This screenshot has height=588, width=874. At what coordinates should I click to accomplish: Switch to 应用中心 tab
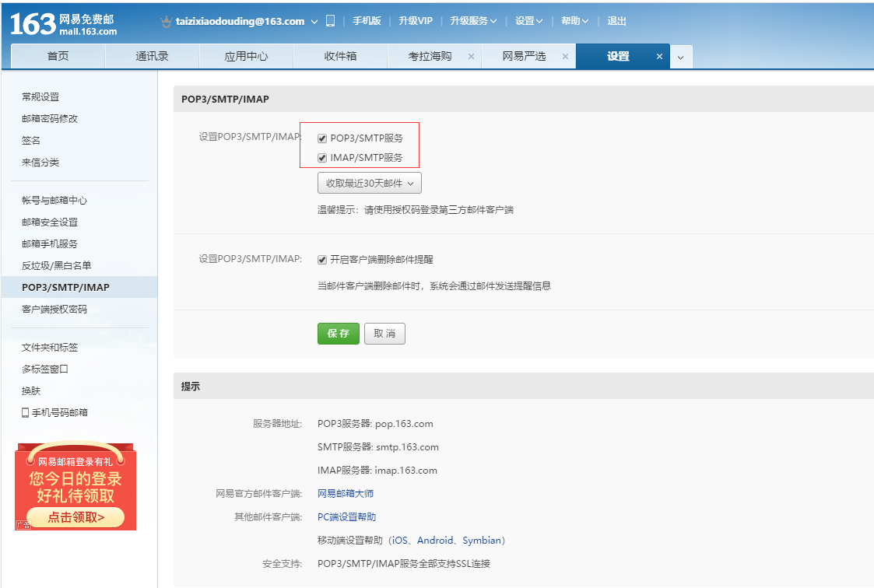[246, 56]
